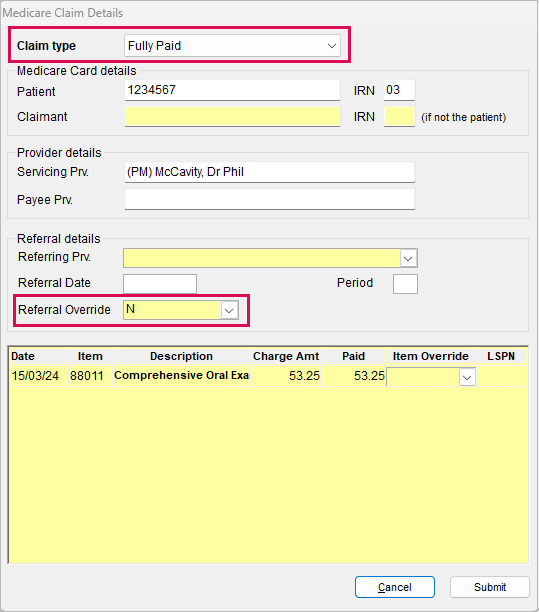Click the Cancel button
Viewport: 539px width, 612px height.
[x=395, y=587]
